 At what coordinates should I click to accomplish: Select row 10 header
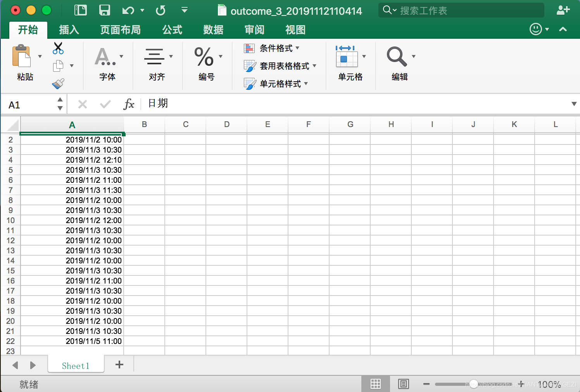10,220
